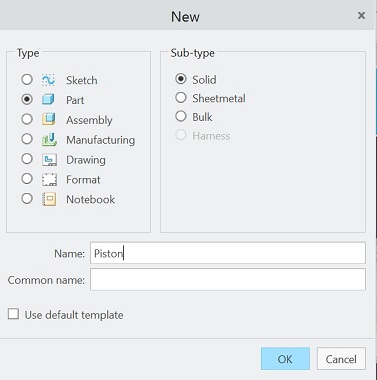Select the Sketch radio button
This screenshot has height=380, width=377.
pos(27,80)
